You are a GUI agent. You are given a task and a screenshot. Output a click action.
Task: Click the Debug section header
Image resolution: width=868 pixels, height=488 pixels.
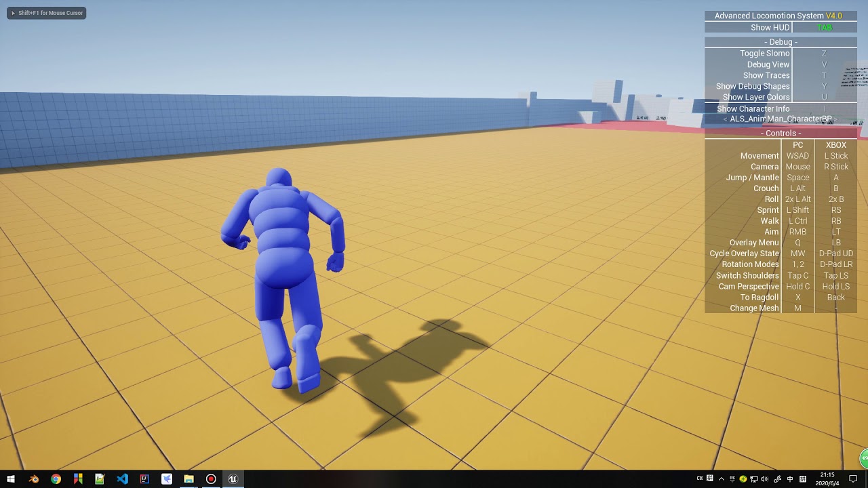[x=781, y=42]
